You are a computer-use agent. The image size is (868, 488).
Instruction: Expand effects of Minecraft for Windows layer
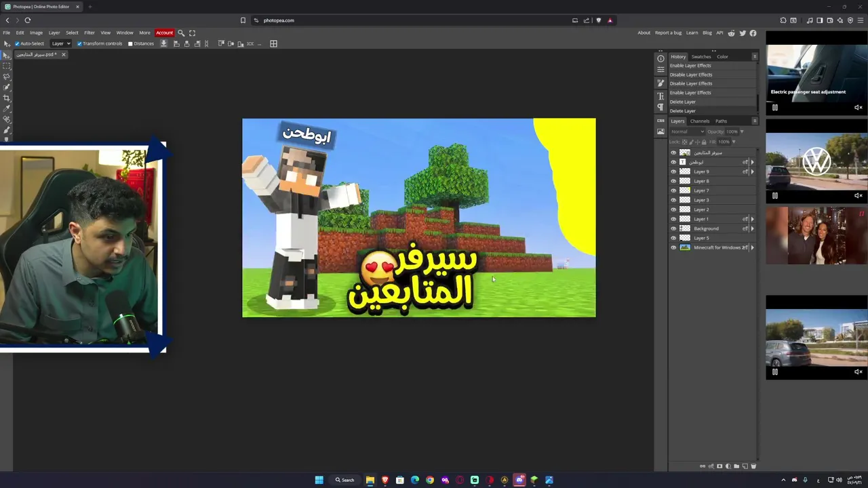tap(752, 247)
